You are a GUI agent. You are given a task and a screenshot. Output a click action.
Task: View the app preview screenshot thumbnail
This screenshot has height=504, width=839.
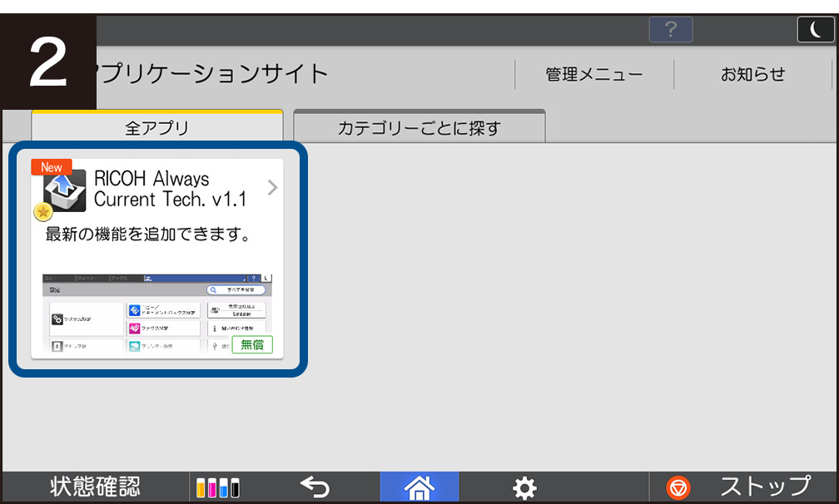pos(157,314)
